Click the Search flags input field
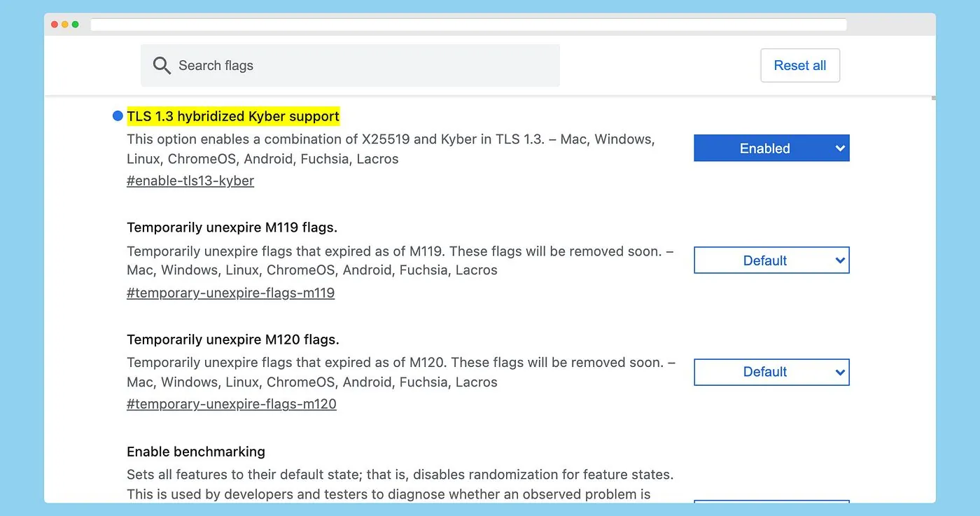 (x=350, y=65)
